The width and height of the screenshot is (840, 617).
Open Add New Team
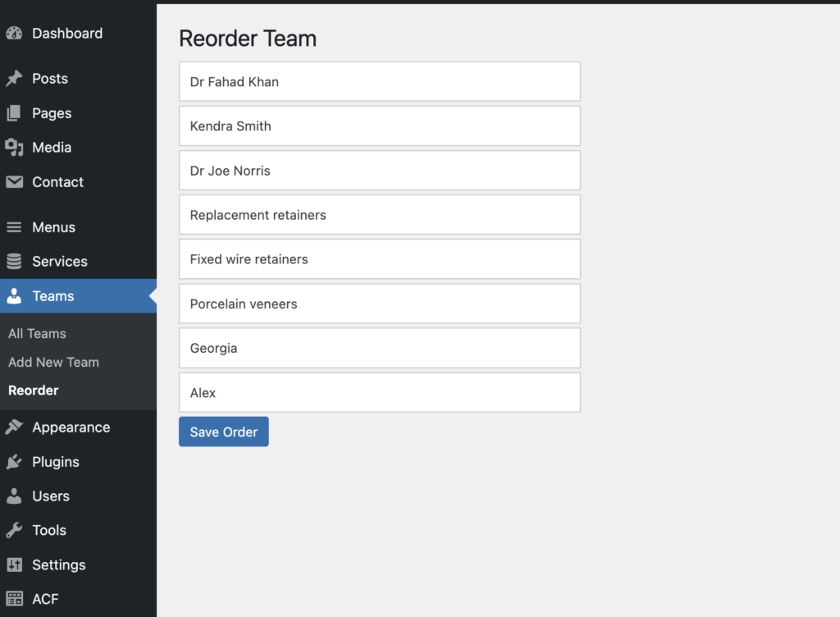coord(52,362)
